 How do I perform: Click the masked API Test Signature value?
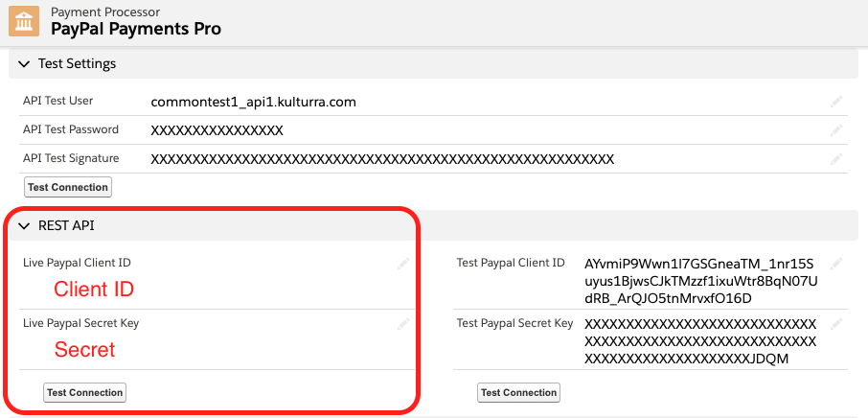tap(382, 160)
